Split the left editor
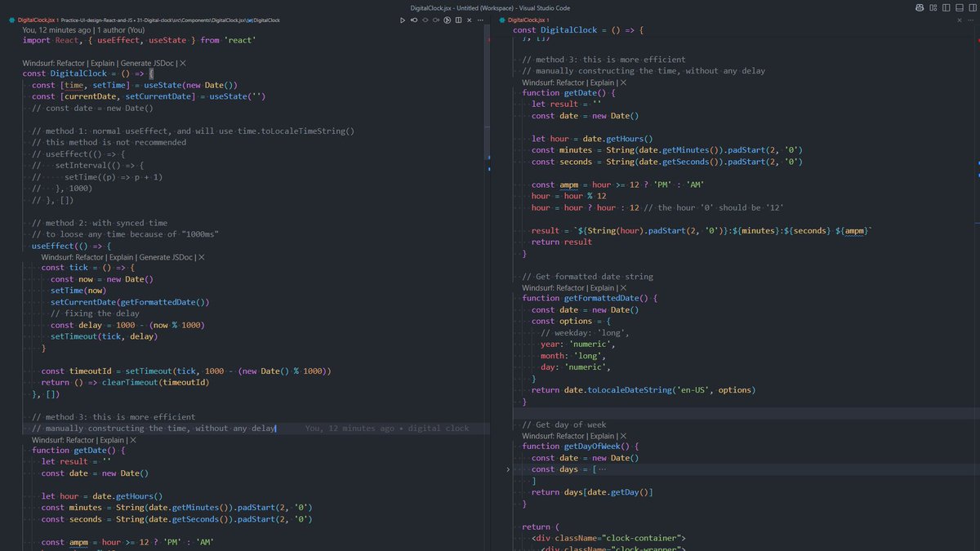Image resolution: width=980 pixels, height=551 pixels. tap(458, 20)
